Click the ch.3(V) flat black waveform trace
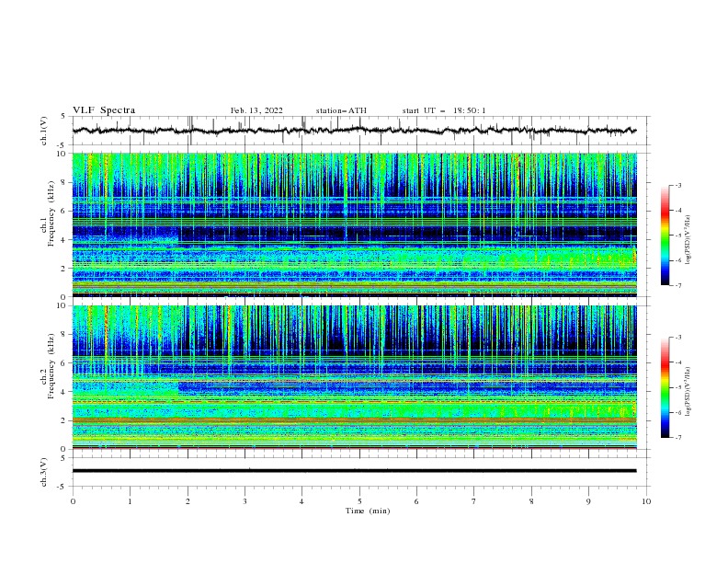 point(354,471)
